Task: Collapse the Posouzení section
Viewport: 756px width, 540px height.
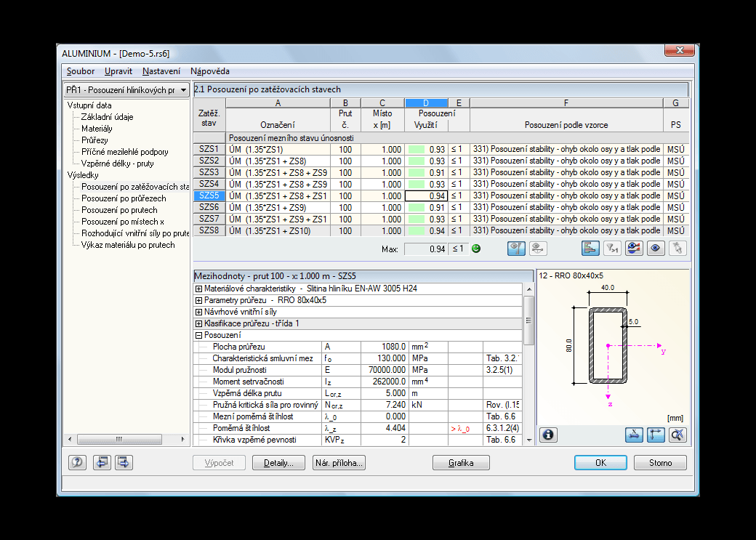Action: (x=198, y=335)
